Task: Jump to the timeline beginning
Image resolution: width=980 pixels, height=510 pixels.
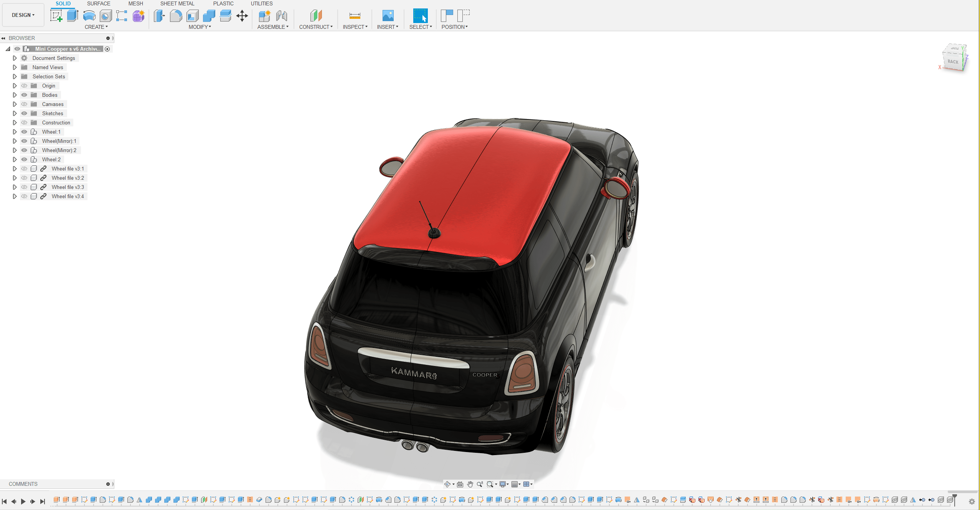Action: tap(4, 502)
